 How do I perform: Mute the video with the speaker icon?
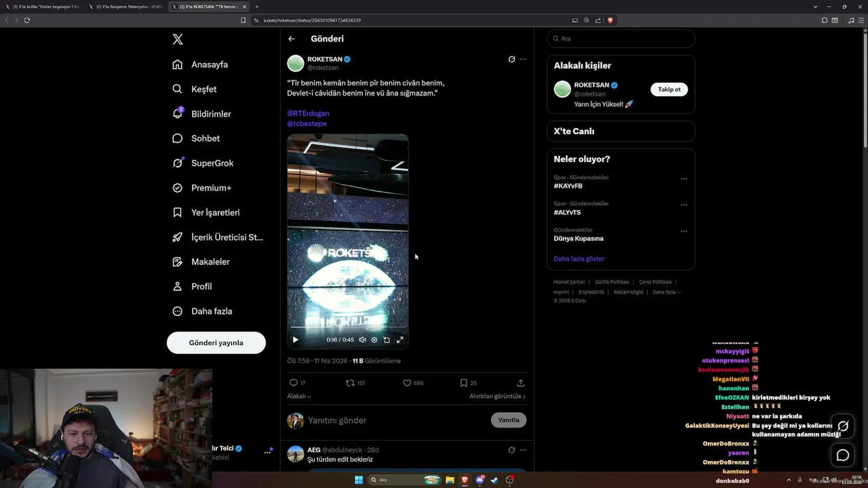pyautogui.click(x=362, y=340)
